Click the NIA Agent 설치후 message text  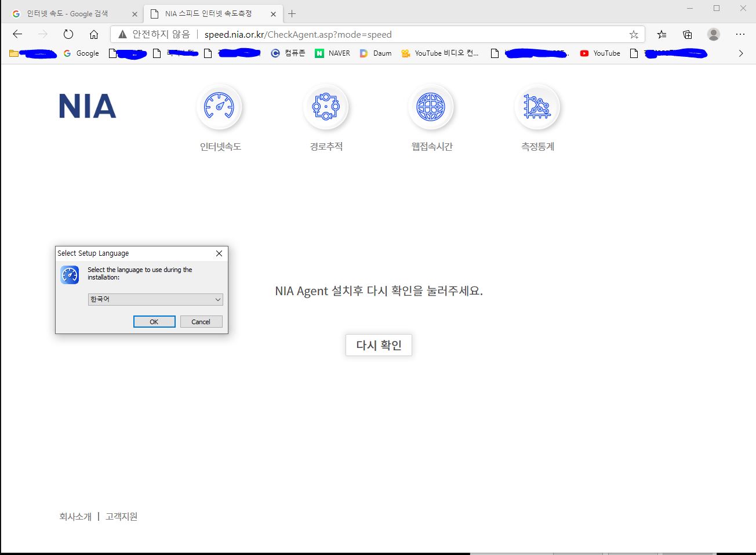point(379,291)
